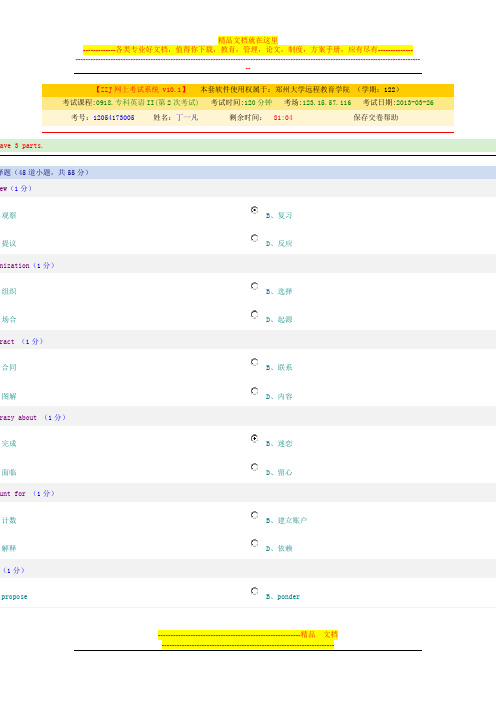Select radio option B 迷恋
496x702 pixels.
254,438
